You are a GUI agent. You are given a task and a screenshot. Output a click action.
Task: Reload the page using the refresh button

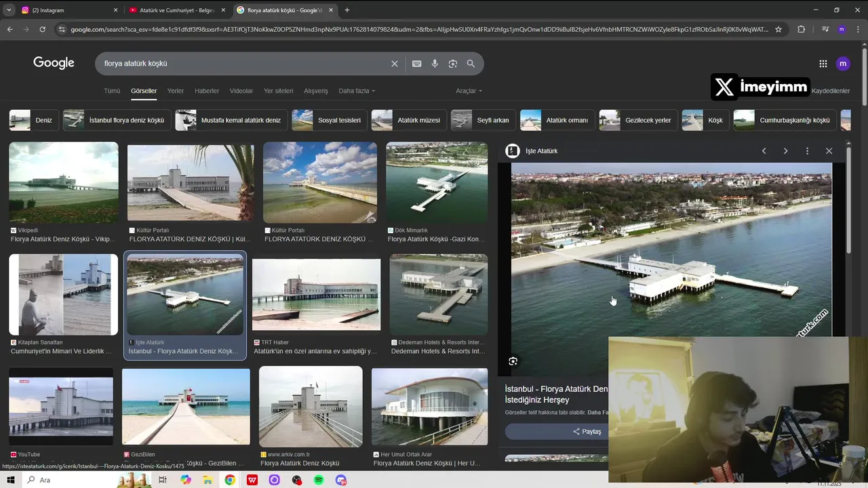click(x=43, y=29)
